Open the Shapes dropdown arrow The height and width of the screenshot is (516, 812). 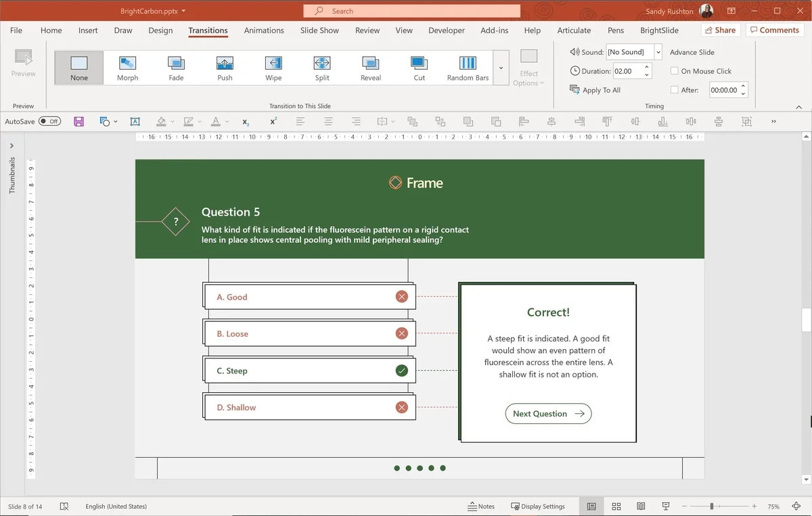point(116,122)
